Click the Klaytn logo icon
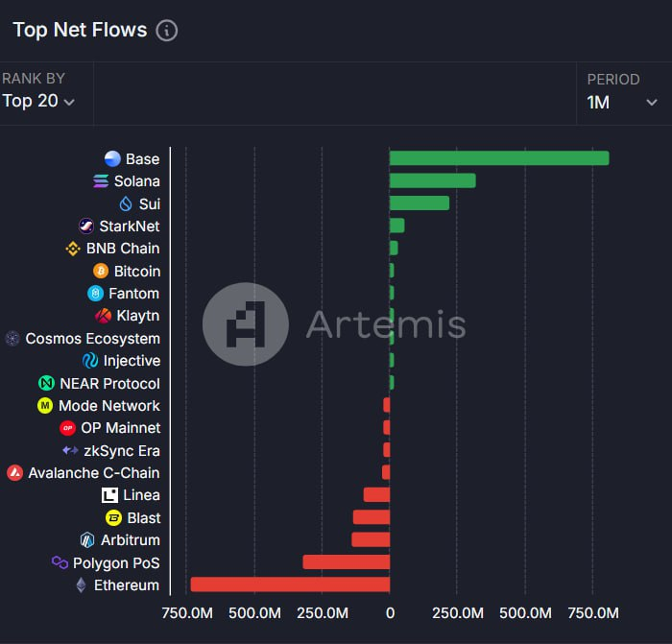 103,316
